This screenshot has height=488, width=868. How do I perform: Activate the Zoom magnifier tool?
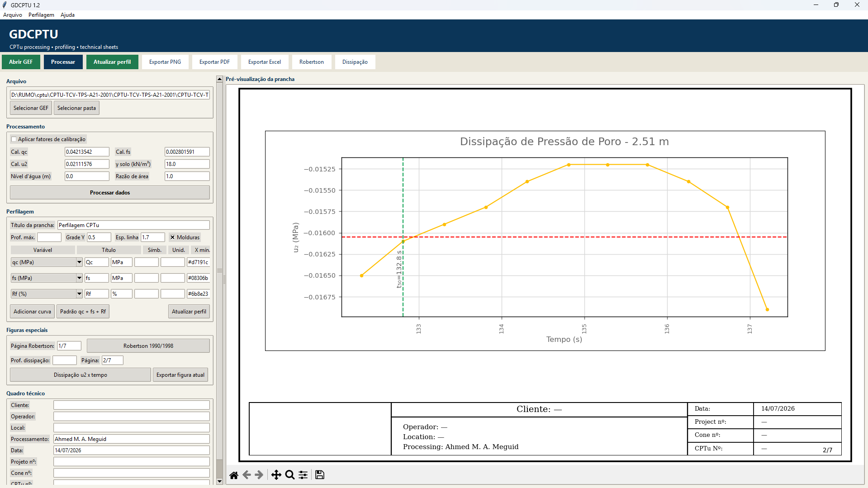pos(290,475)
